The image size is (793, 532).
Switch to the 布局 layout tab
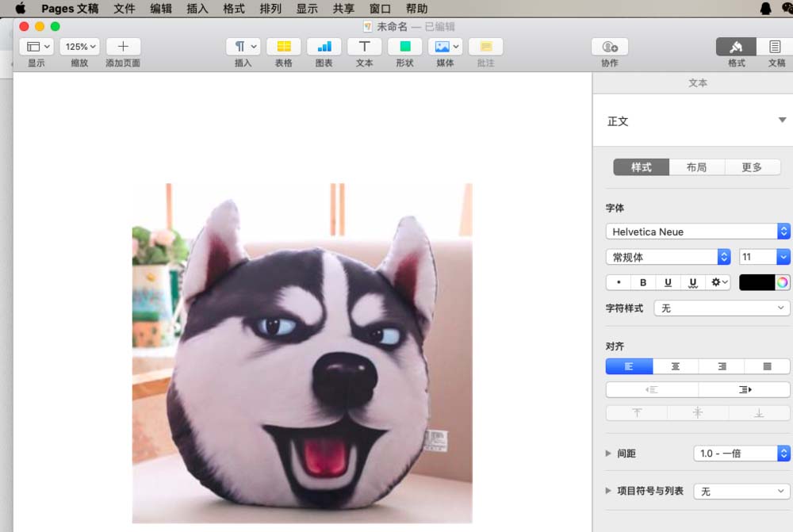coord(697,166)
